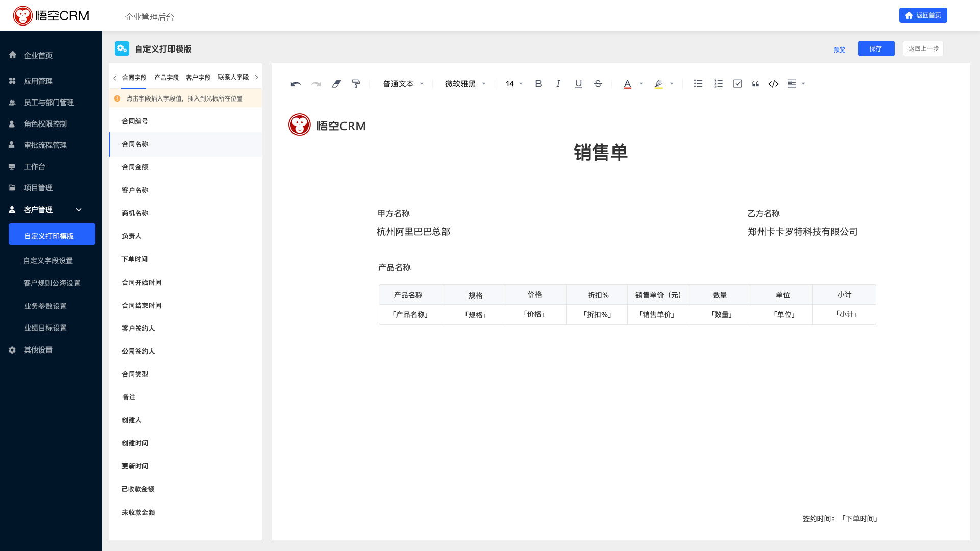The image size is (980, 551).
Task: Switch to the 客户字段 tab
Action: click(198, 78)
